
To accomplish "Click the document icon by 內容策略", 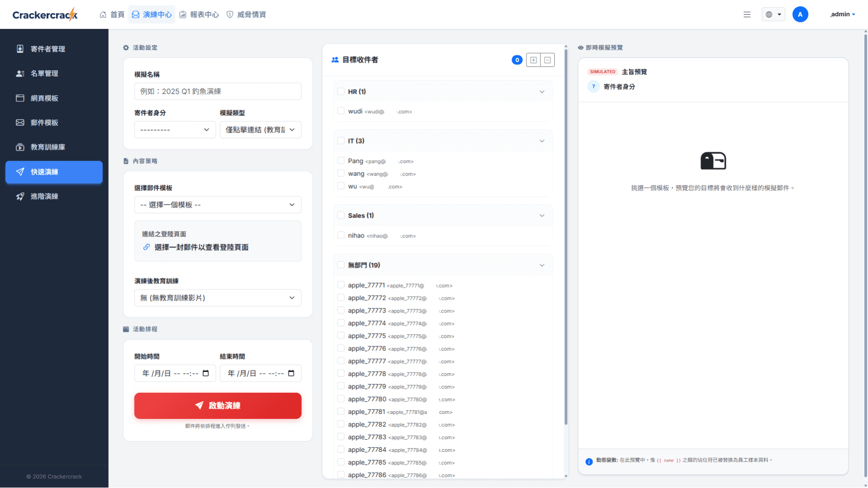I will point(126,161).
